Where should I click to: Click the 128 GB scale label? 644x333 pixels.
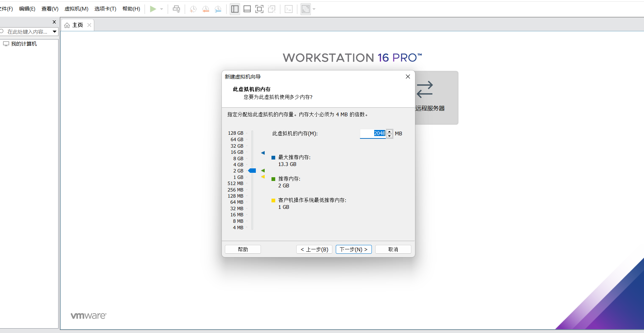pyautogui.click(x=236, y=133)
